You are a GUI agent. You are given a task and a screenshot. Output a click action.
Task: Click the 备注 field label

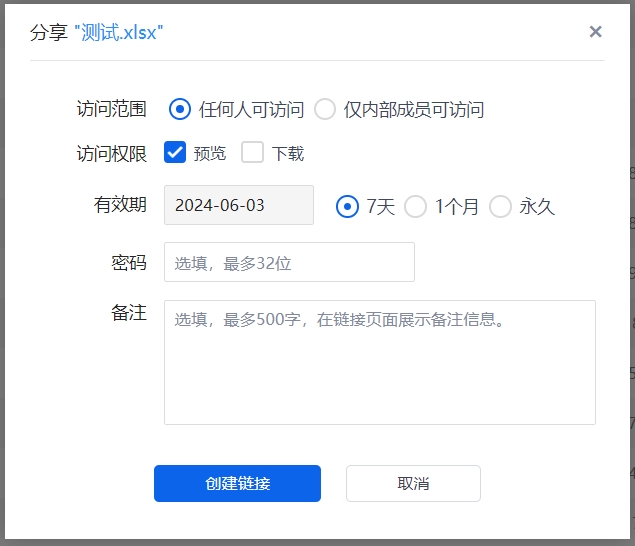(x=128, y=313)
